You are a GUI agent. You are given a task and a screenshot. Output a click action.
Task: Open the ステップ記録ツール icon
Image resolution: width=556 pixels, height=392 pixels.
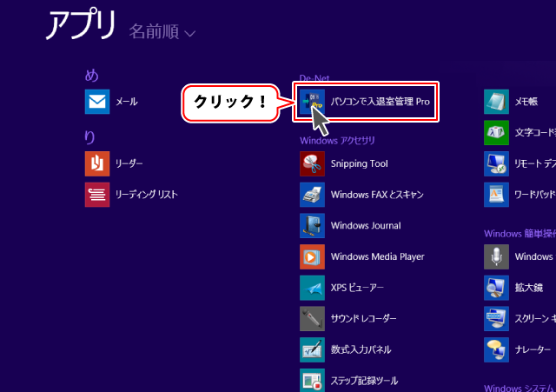pos(312,381)
